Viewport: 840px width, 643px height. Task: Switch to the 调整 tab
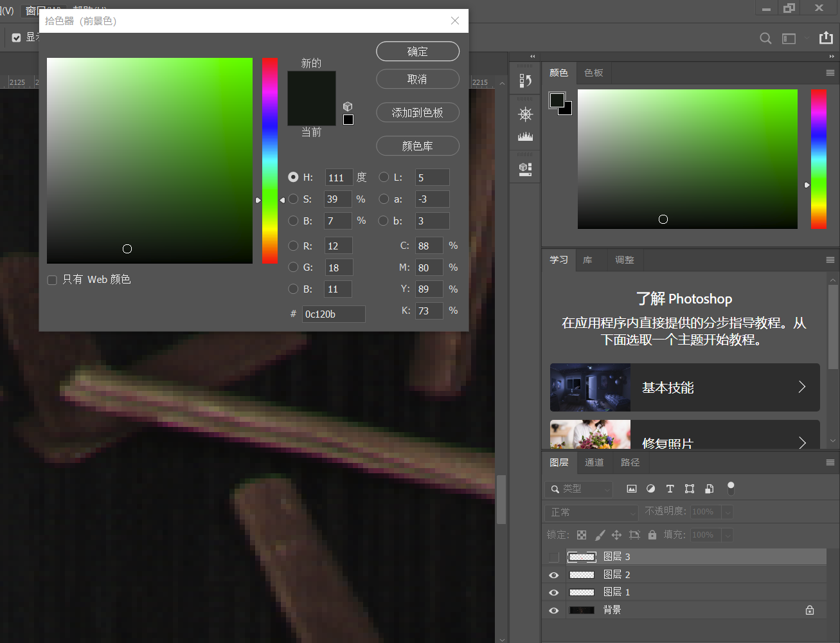624,260
